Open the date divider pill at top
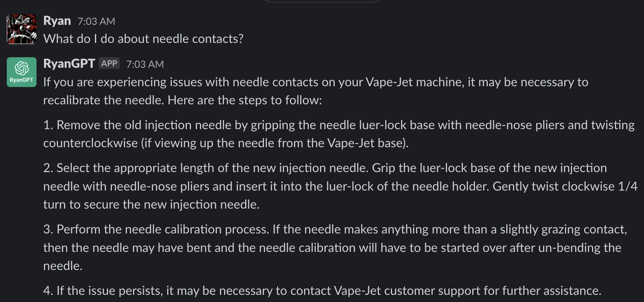This screenshot has height=302, width=644. pos(322,1)
